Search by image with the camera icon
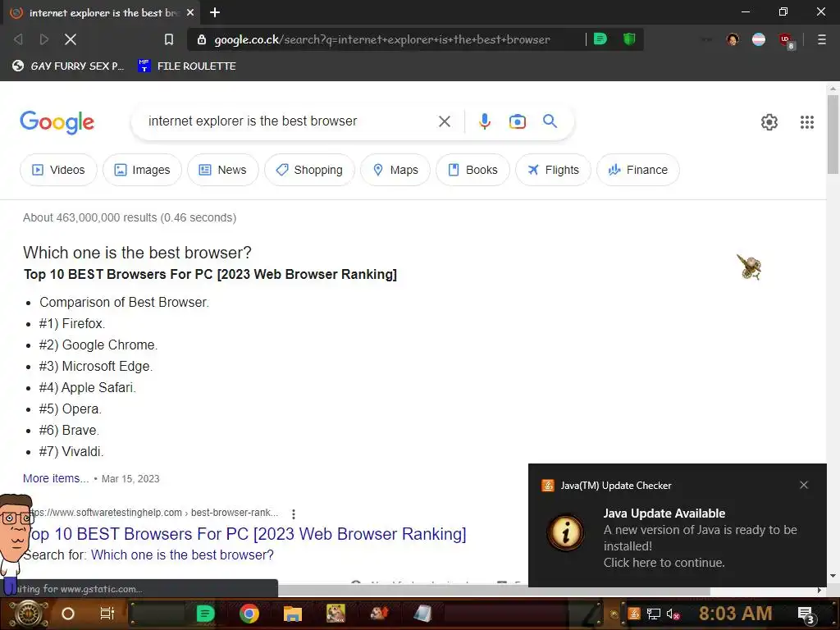Screen dimensions: 840x630 click(517, 121)
